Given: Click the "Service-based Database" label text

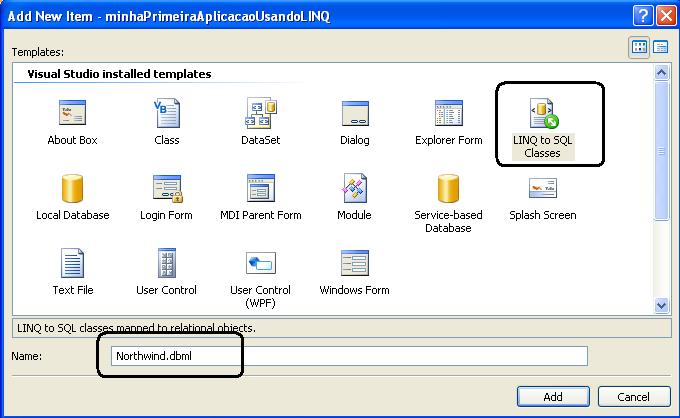Looking at the screenshot, I should click(x=448, y=222).
